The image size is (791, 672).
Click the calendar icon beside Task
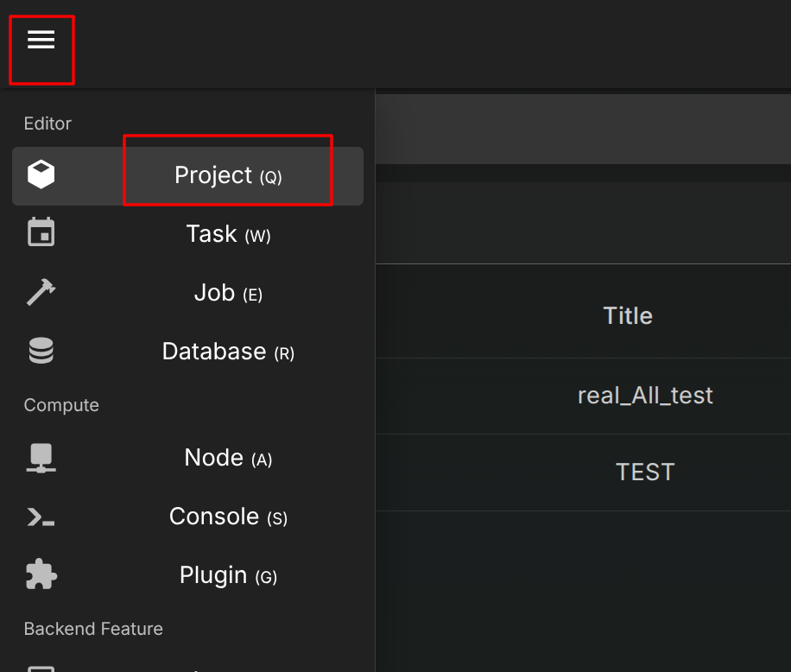click(x=41, y=233)
